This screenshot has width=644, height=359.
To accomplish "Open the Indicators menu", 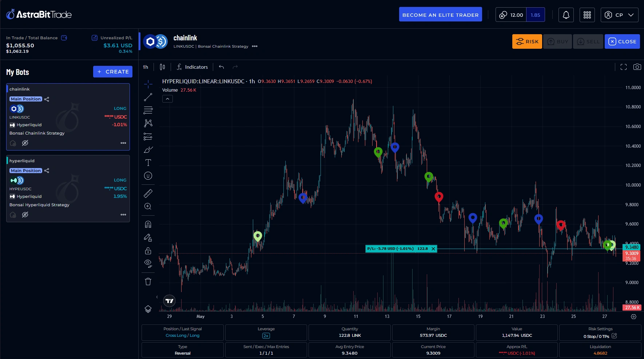I will click(x=192, y=67).
